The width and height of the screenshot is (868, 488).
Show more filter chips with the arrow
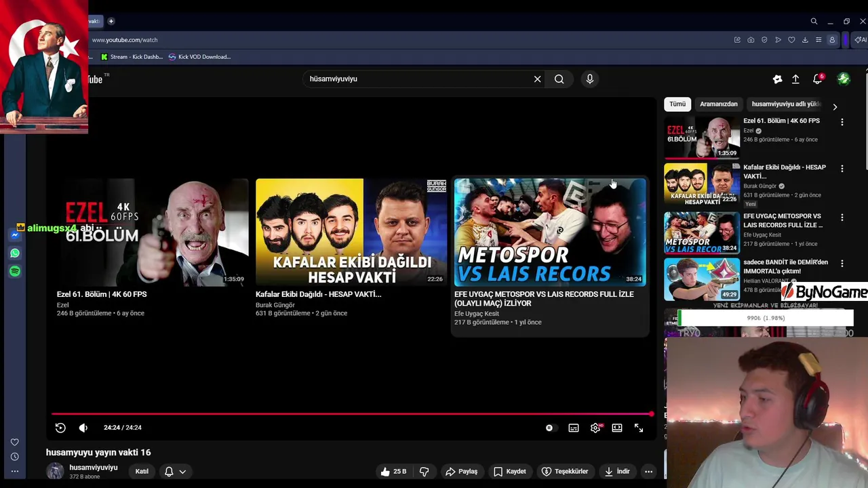click(835, 106)
